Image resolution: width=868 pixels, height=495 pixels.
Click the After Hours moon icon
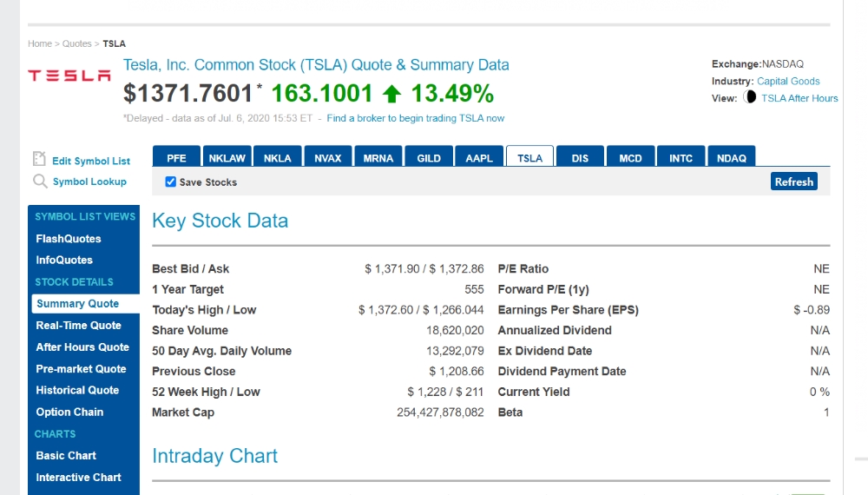750,97
